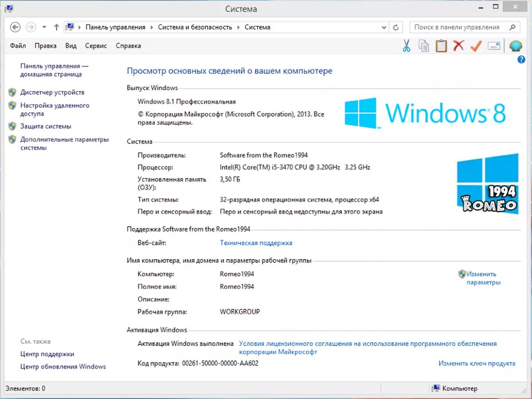Click status bar text Элементов: 0
The width and height of the screenshot is (532, 399).
tap(25, 388)
